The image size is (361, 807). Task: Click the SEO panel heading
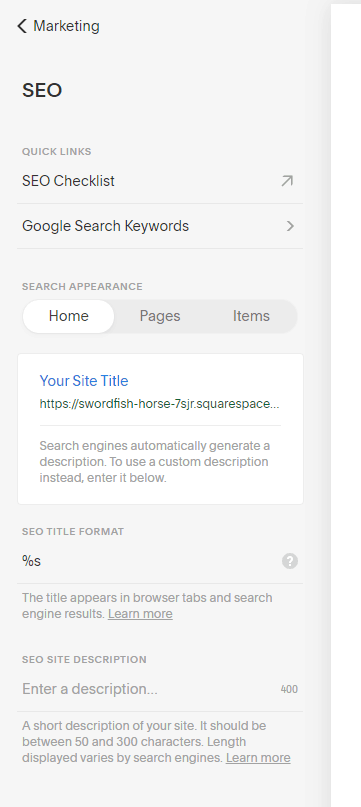coord(42,91)
